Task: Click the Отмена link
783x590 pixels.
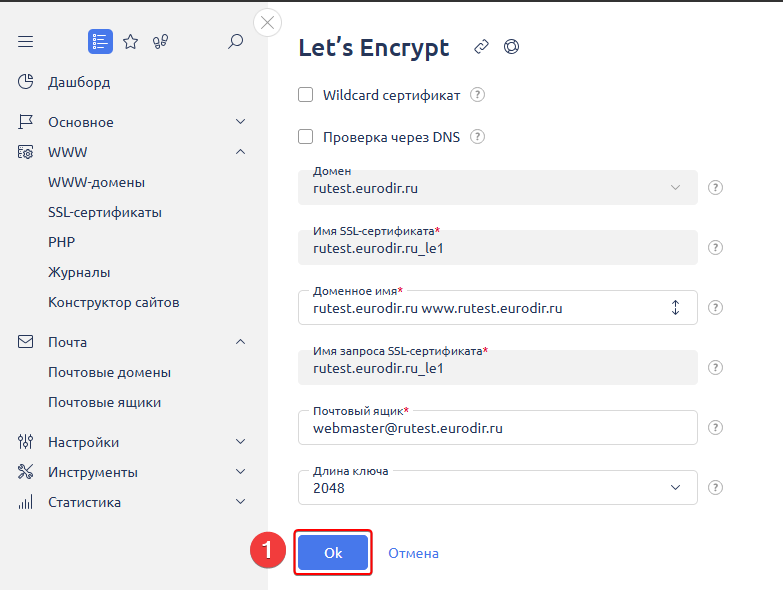Action: tap(413, 553)
